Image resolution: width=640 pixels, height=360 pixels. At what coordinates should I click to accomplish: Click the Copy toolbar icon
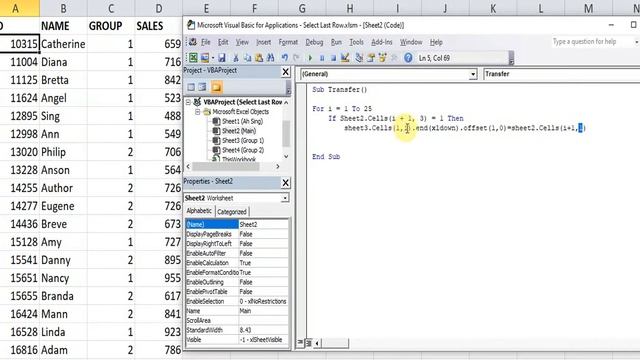(247, 58)
